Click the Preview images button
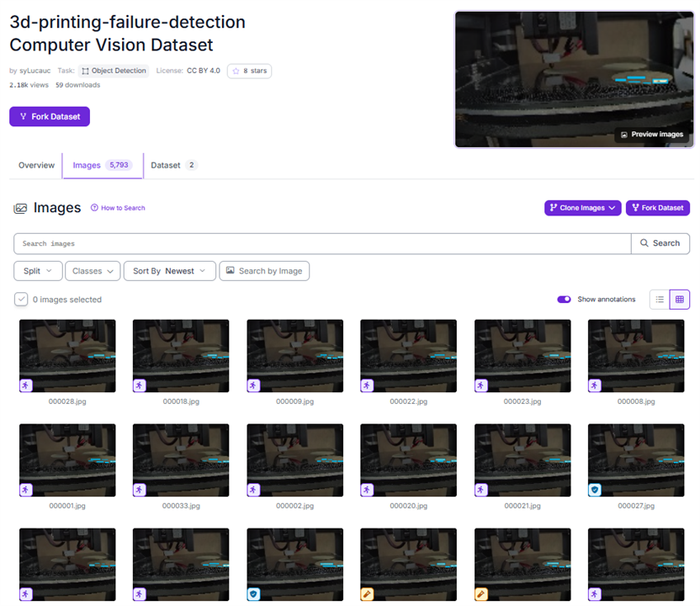Image resolution: width=700 pixels, height=606 pixels. coord(652,135)
